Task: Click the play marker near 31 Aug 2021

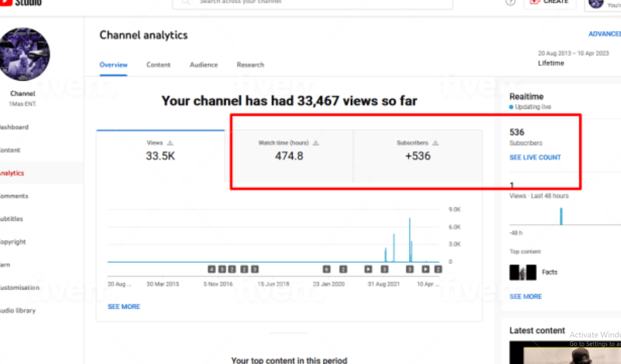Action: point(368,269)
